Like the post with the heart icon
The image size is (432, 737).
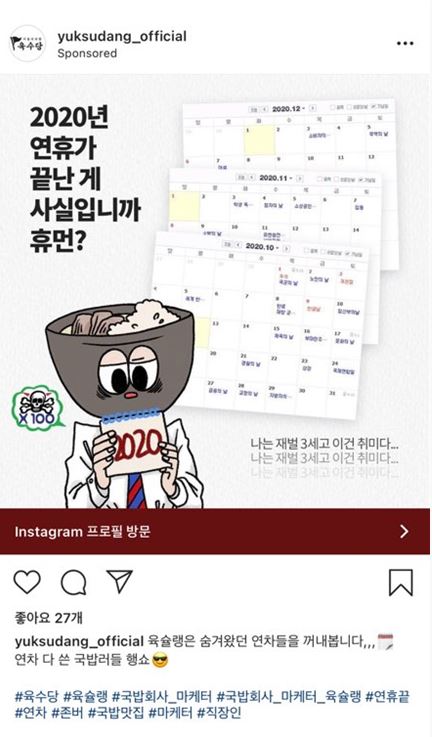[x=27, y=582]
